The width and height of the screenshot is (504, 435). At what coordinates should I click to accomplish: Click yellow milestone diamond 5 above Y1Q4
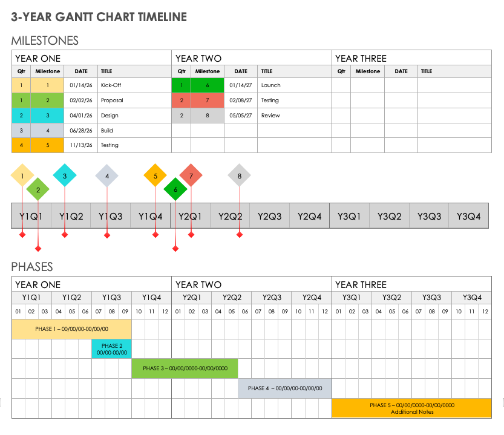tap(155, 175)
